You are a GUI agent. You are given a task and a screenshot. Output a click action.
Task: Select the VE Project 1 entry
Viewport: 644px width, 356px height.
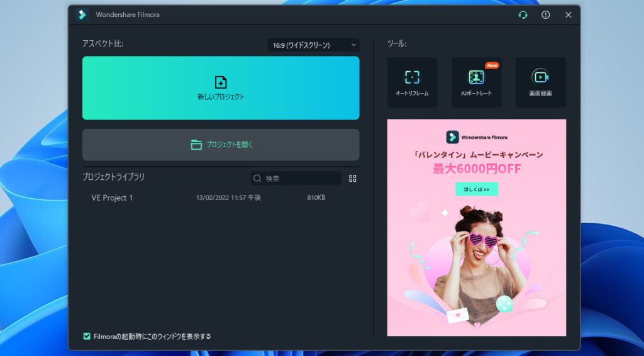tap(221, 197)
